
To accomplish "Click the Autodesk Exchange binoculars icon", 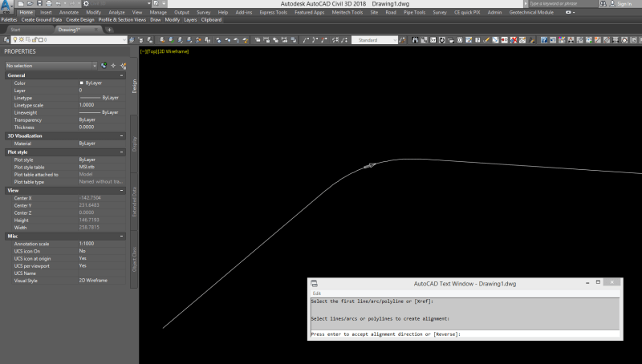I will click(x=603, y=4).
